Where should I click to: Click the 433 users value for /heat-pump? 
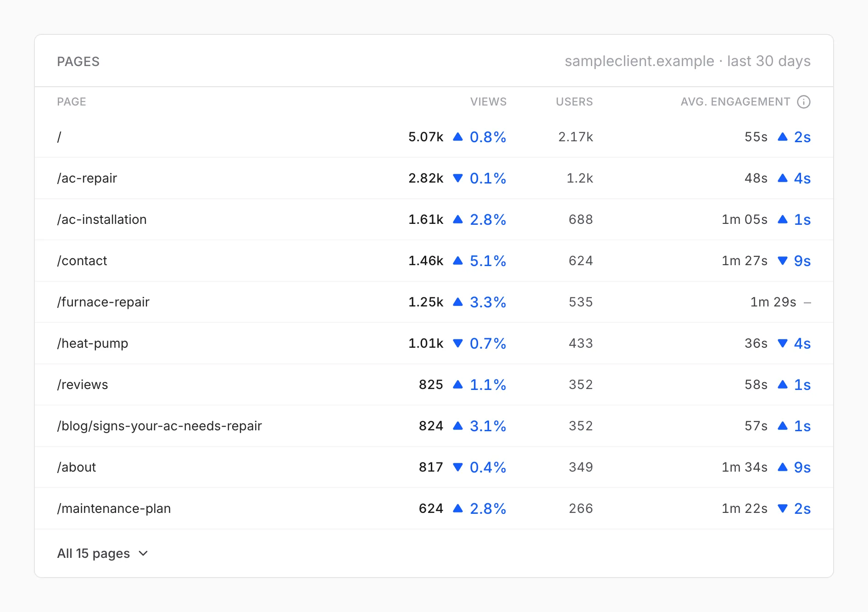(x=581, y=343)
